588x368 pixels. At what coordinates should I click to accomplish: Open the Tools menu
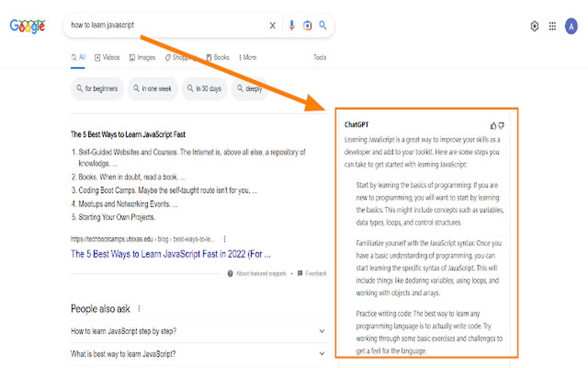pyautogui.click(x=319, y=57)
